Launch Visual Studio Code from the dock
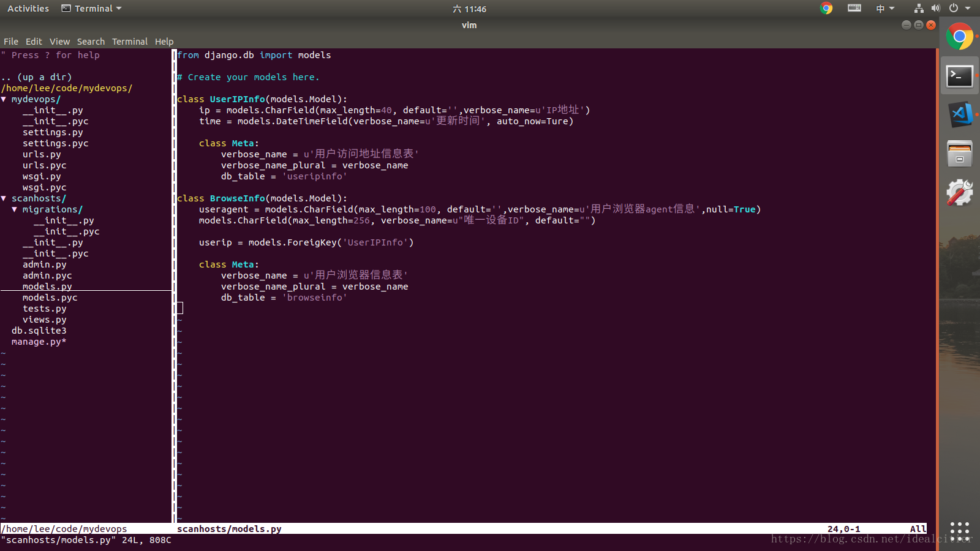 coord(959,114)
